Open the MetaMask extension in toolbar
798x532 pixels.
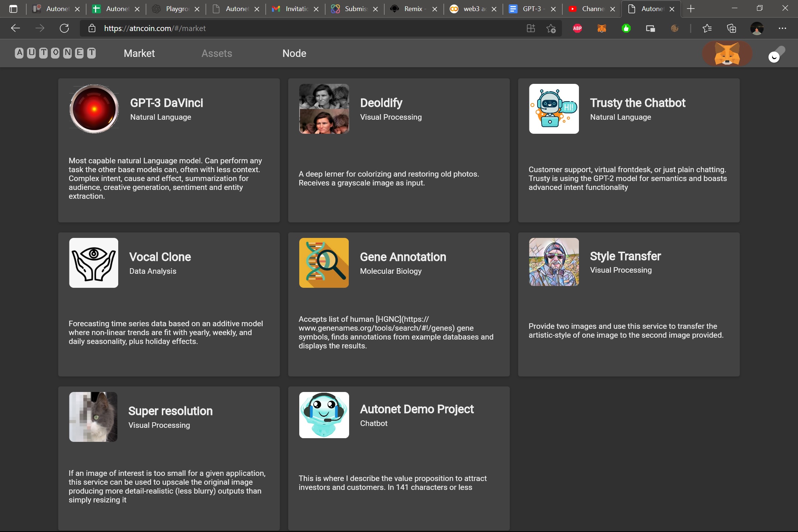click(x=602, y=28)
